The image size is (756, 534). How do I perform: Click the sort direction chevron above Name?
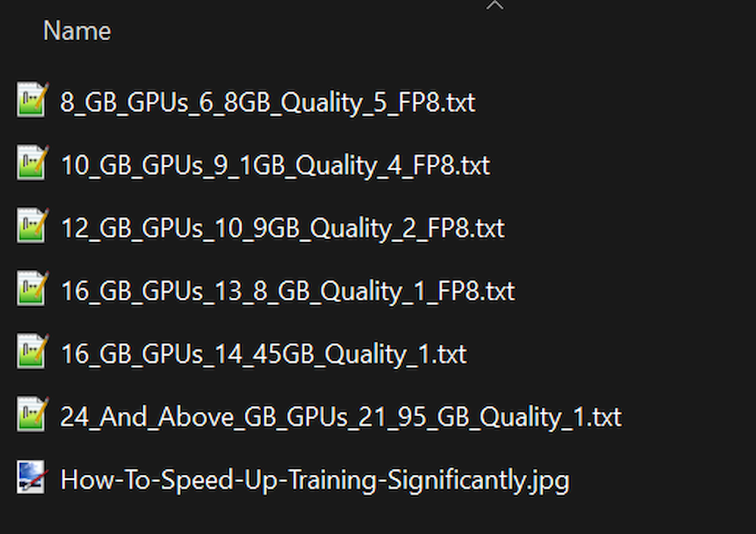[x=494, y=5]
